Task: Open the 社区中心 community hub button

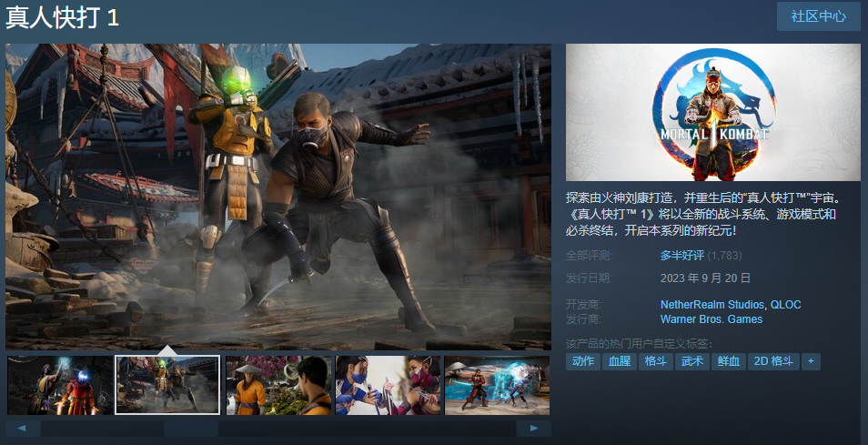Action: (x=818, y=16)
